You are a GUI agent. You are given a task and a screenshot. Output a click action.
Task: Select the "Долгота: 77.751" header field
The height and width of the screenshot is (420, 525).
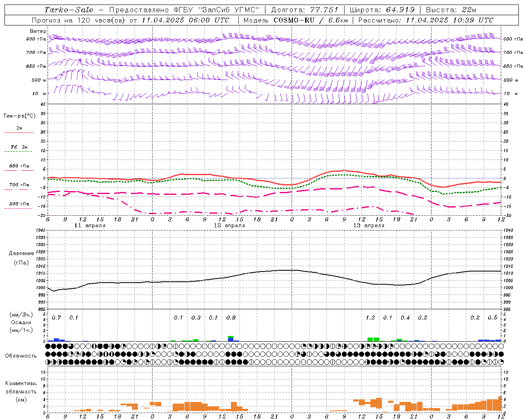[305, 10]
